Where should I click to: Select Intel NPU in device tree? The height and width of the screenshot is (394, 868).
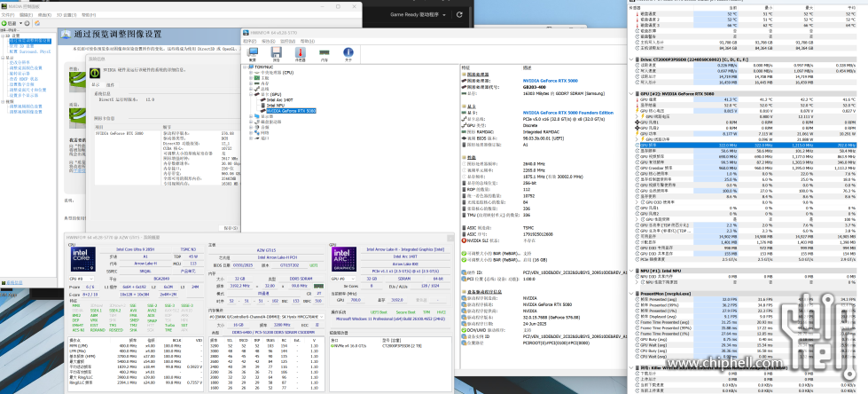[x=275, y=106]
